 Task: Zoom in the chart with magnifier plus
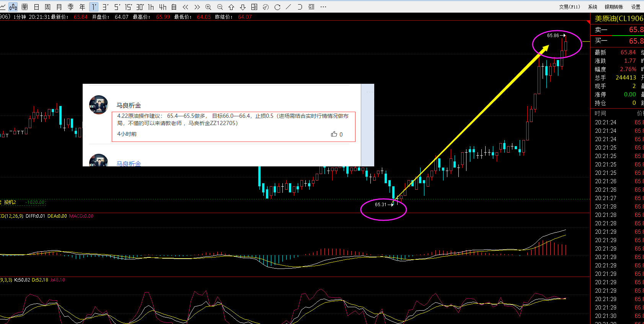point(209,7)
